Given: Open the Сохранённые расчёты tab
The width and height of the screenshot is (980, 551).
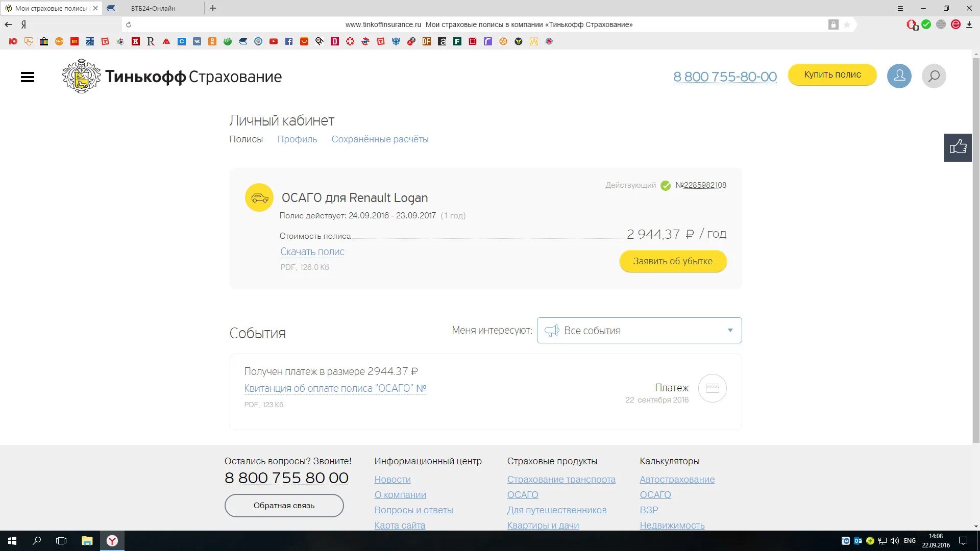Looking at the screenshot, I should point(380,139).
